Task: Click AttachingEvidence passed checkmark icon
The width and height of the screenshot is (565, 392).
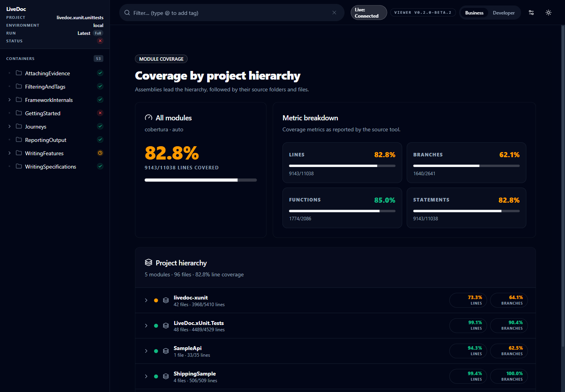Action: click(x=100, y=73)
